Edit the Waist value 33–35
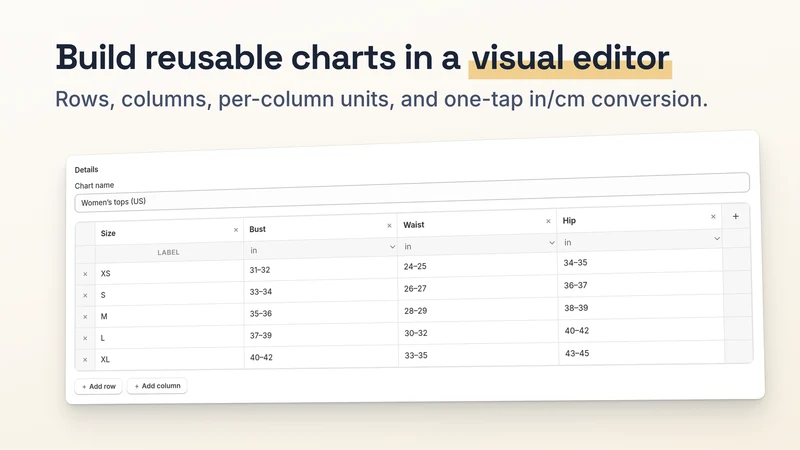The width and height of the screenshot is (800, 450). pyautogui.click(x=478, y=355)
